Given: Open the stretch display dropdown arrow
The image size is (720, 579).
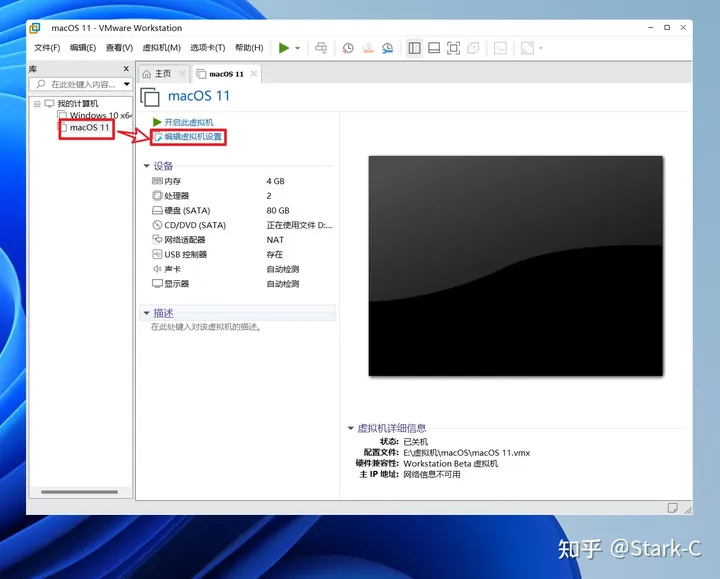Looking at the screenshot, I should tap(540, 48).
